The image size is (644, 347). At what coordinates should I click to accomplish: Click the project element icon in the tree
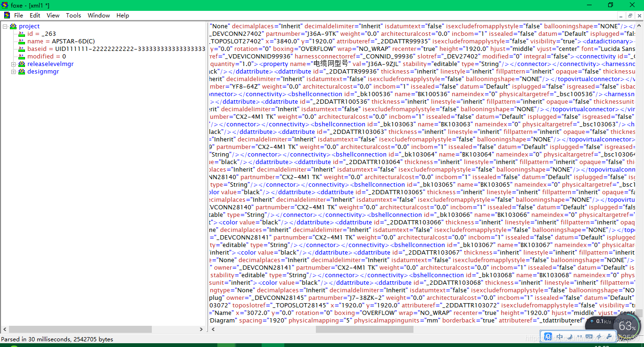click(13, 26)
